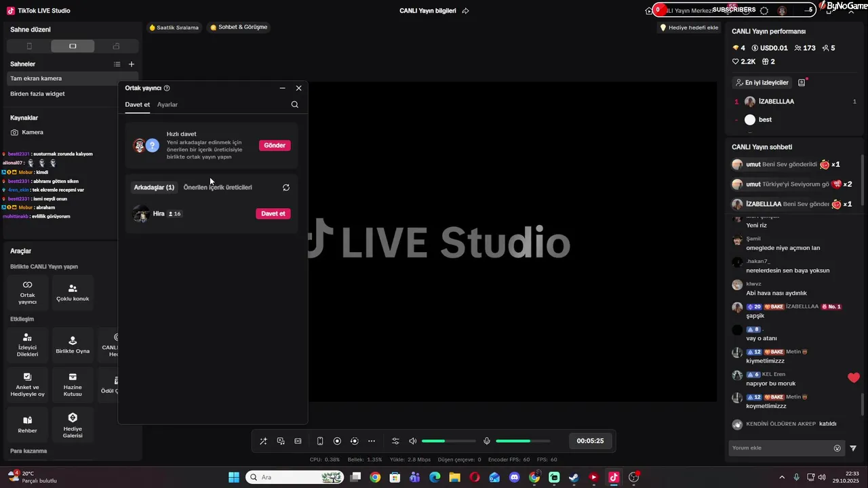Minimize the Ortak yayıncı panel
Image resolution: width=868 pixels, height=488 pixels.
click(x=282, y=88)
